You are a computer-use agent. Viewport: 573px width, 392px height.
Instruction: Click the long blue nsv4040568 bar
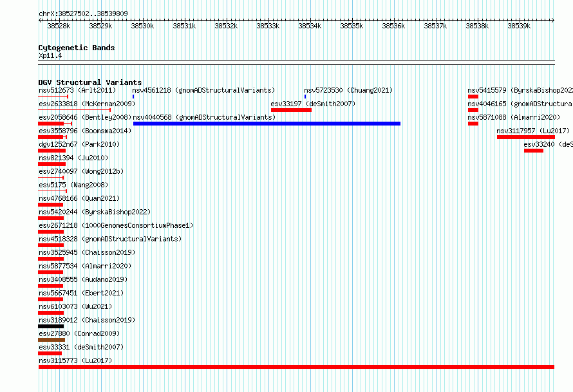[267, 124]
